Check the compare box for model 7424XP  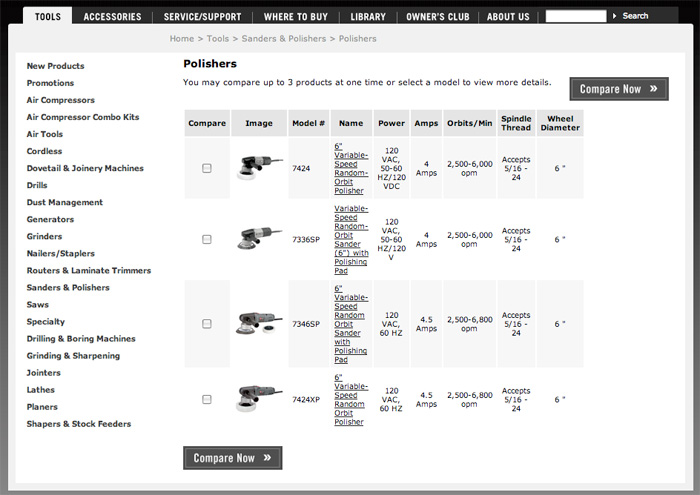tap(207, 399)
